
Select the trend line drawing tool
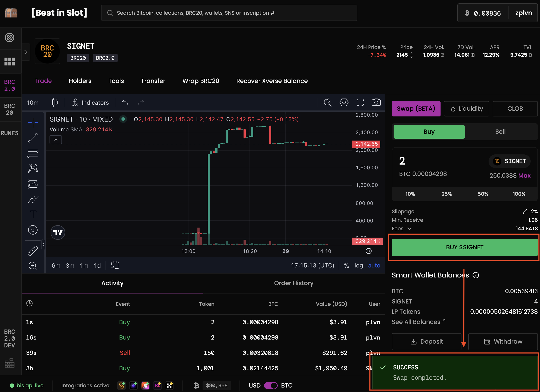[x=33, y=138]
